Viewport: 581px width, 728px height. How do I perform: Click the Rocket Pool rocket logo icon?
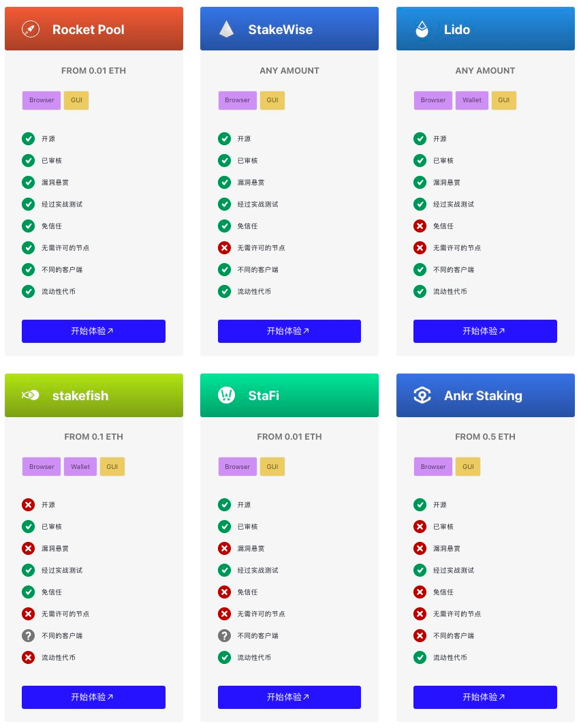tap(31, 29)
